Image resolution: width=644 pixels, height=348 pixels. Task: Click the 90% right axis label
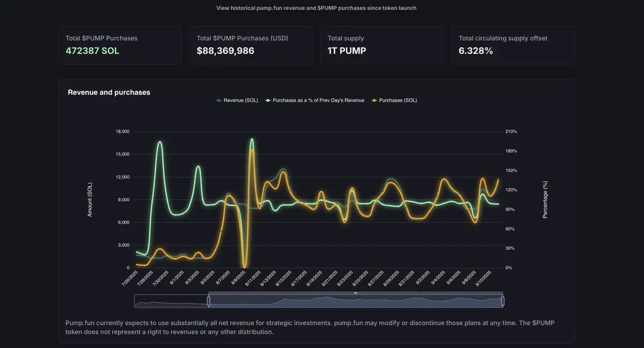pos(510,209)
